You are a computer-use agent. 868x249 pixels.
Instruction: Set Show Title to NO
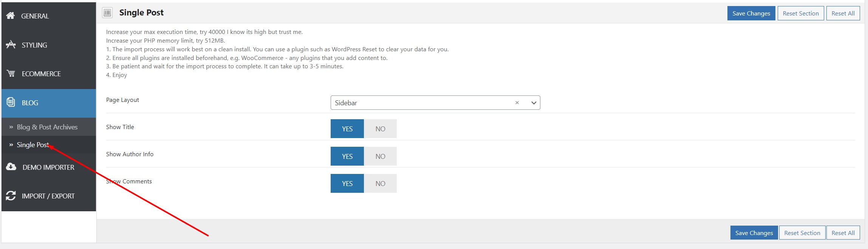(x=380, y=129)
